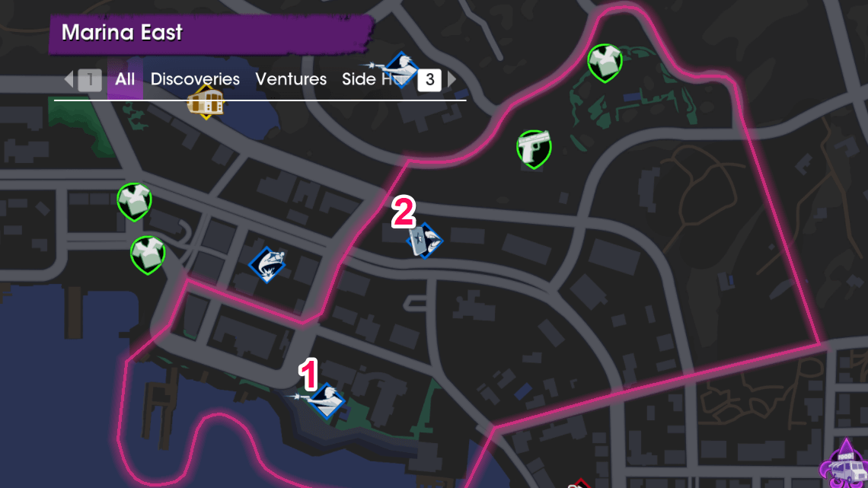
Task: Select the shark door marker labeled 2
Action: point(425,241)
